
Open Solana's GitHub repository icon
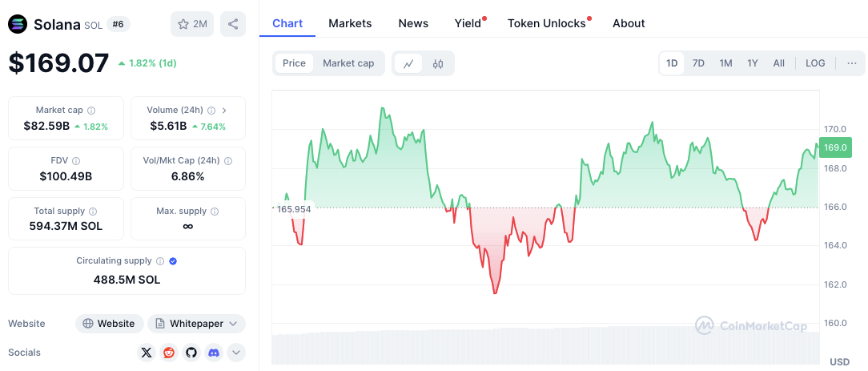click(x=191, y=352)
